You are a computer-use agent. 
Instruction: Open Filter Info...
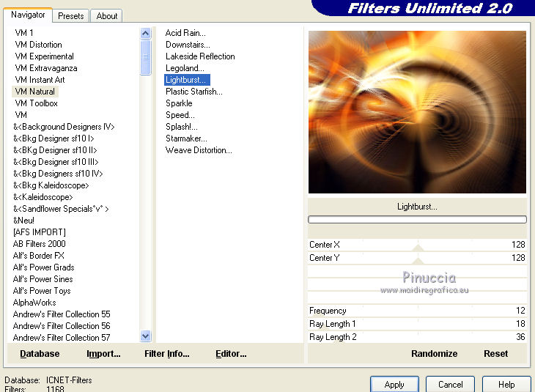[x=167, y=354]
